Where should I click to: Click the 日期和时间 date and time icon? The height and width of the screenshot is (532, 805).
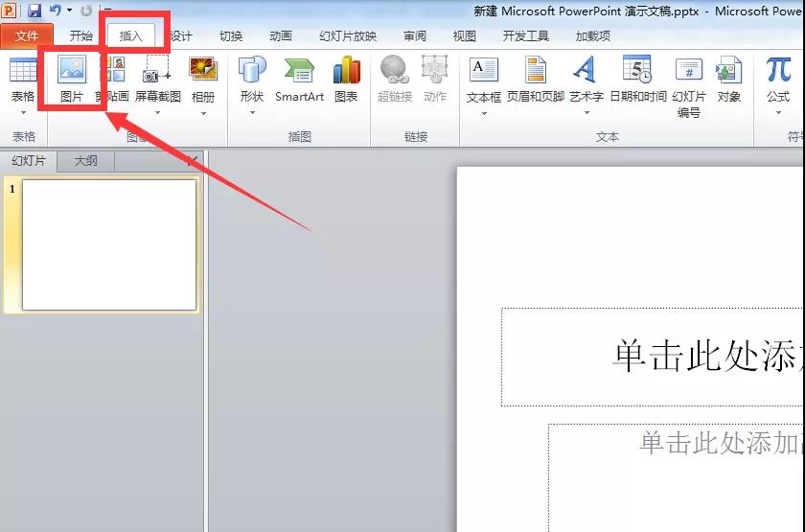637,70
